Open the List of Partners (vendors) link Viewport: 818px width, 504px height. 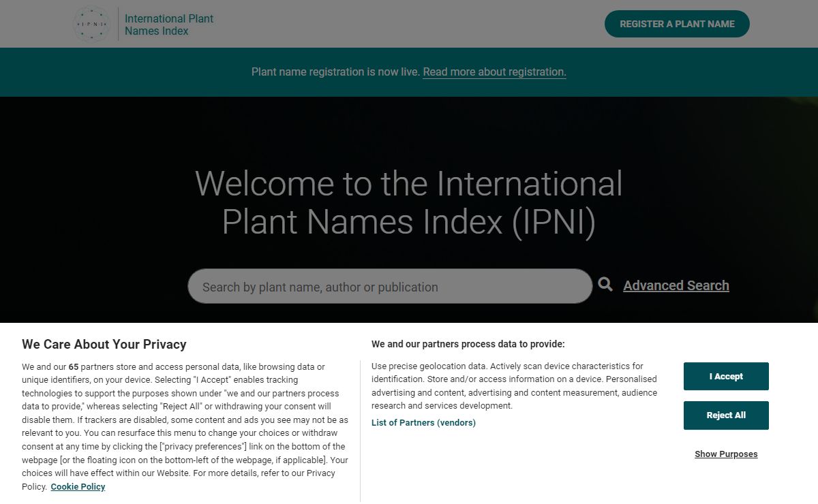[423, 423]
